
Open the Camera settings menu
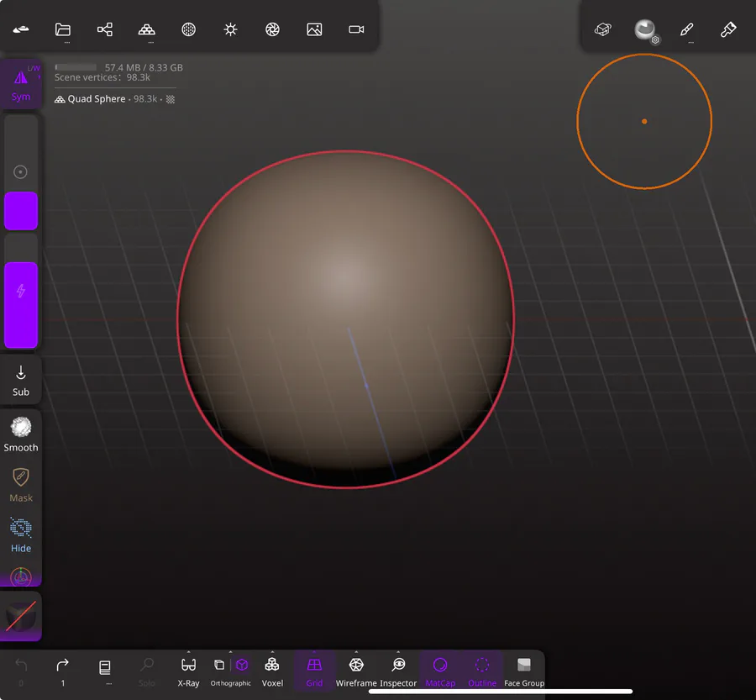(356, 29)
